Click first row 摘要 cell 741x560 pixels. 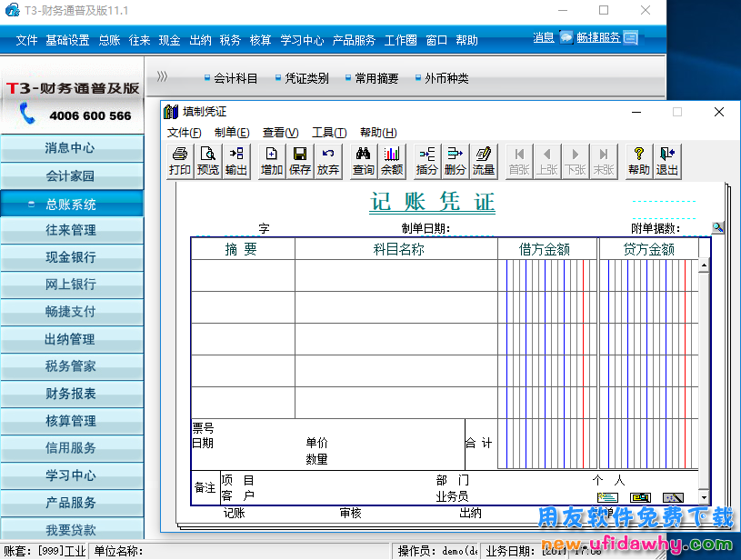click(243, 275)
